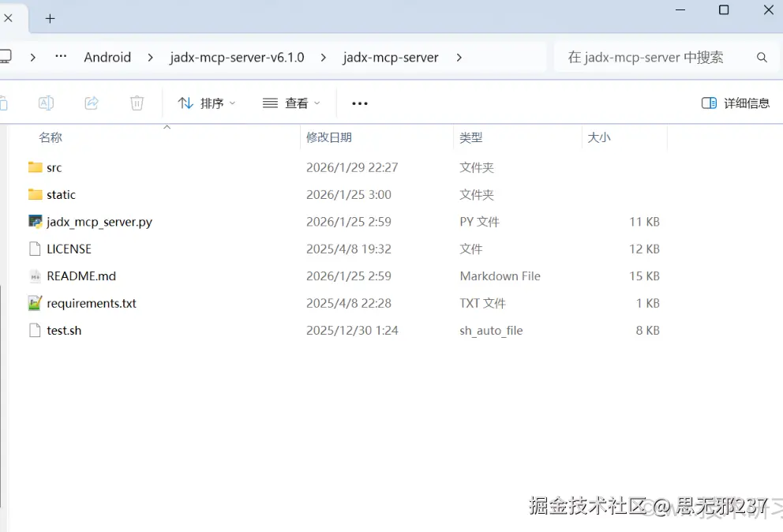This screenshot has width=783, height=532.
Task: Click the breadcrumb overflow chevron (…)
Action: pyautogui.click(x=59, y=57)
